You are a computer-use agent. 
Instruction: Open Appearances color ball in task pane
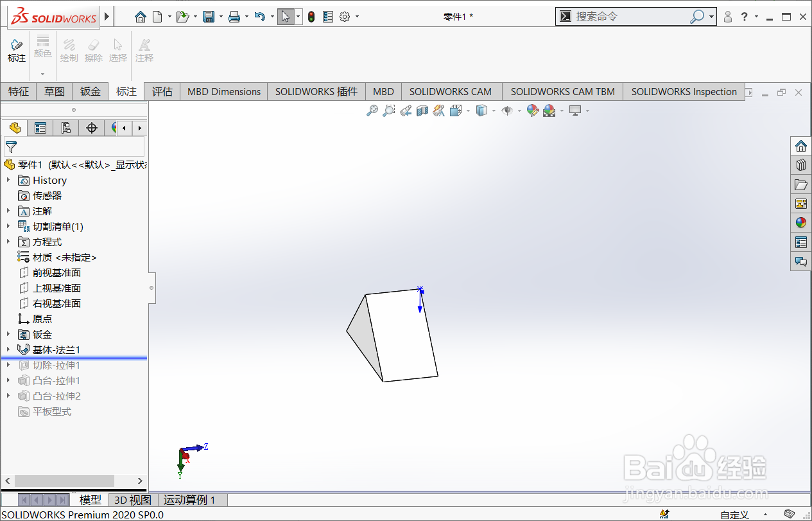[x=800, y=223]
